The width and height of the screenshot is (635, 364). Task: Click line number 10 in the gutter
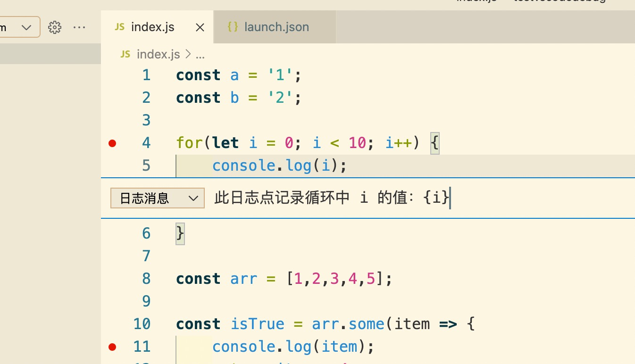tap(142, 324)
